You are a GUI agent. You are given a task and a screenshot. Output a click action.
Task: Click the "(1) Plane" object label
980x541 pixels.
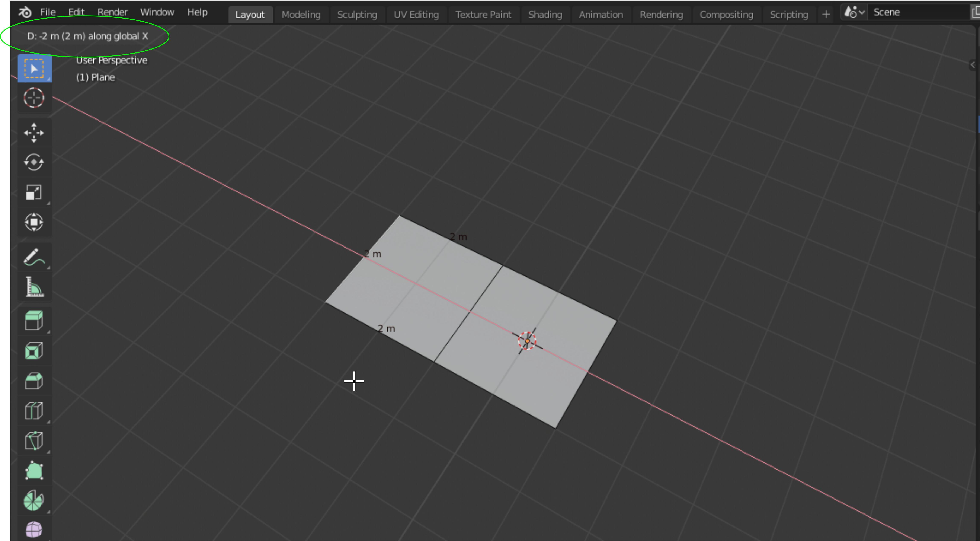[96, 77]
